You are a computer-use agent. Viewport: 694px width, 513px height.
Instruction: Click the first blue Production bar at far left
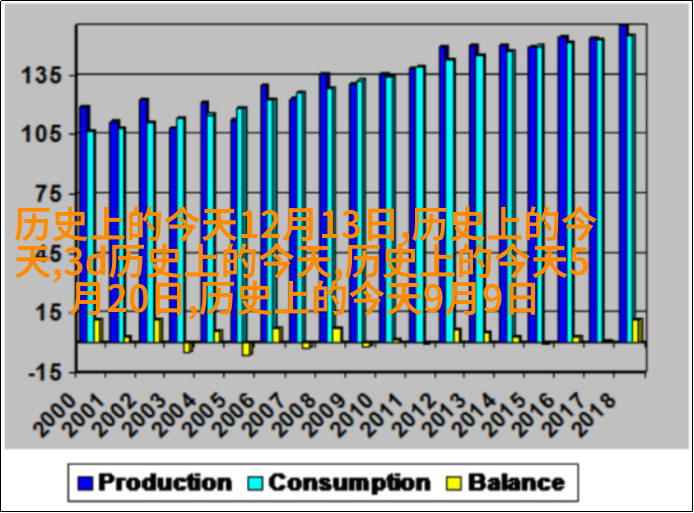point(85,200)
